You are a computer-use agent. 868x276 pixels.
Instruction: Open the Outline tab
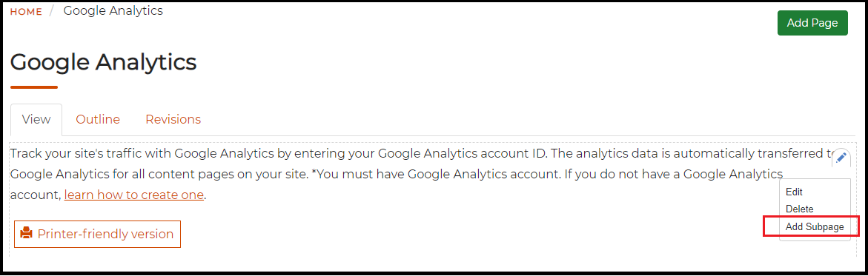click(98, 119)
